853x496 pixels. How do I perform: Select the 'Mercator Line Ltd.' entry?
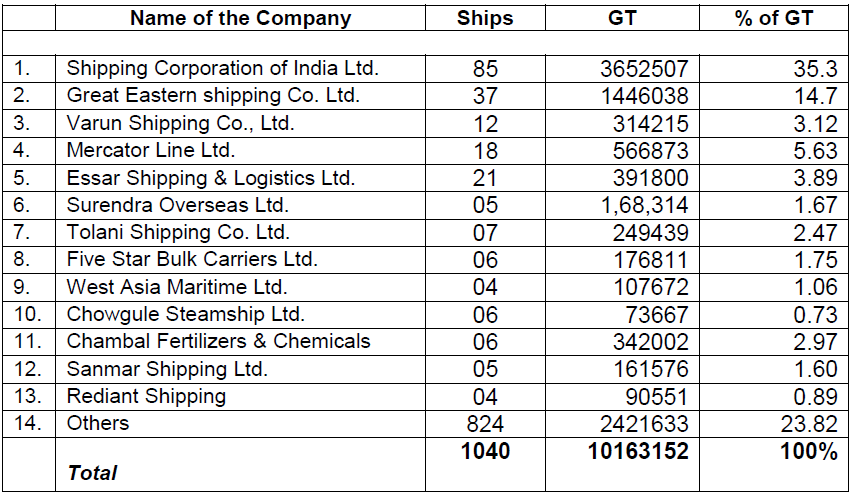(x=151, y=150)
